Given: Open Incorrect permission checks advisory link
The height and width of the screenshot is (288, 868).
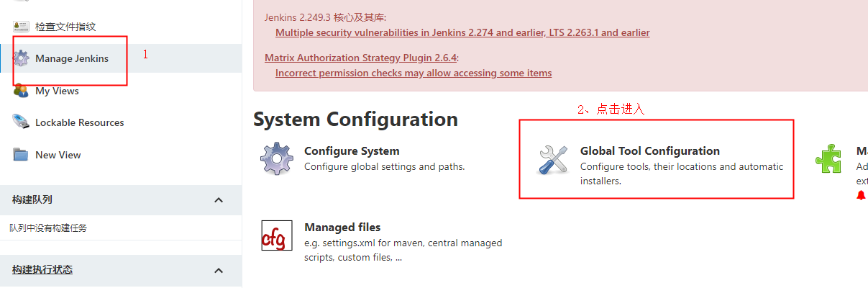Looking at the screenshot, I should [414, 73].
